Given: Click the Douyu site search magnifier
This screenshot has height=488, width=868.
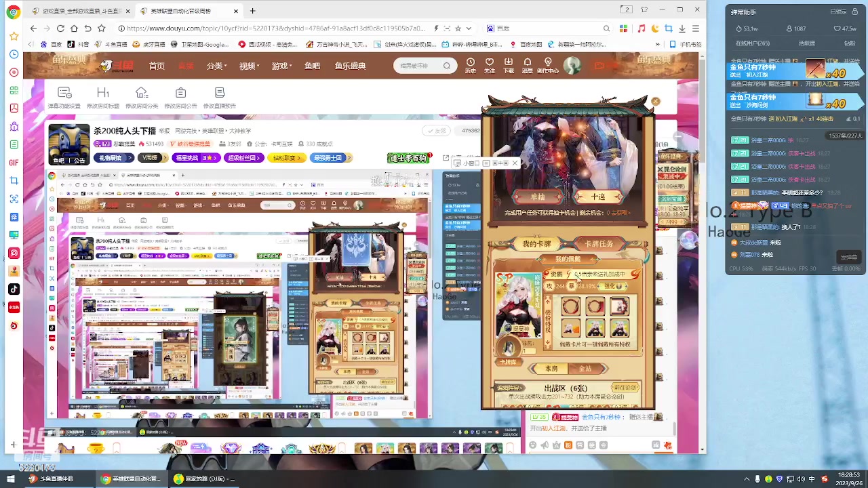Looking at the screenshot, I should tap(447, 66).
